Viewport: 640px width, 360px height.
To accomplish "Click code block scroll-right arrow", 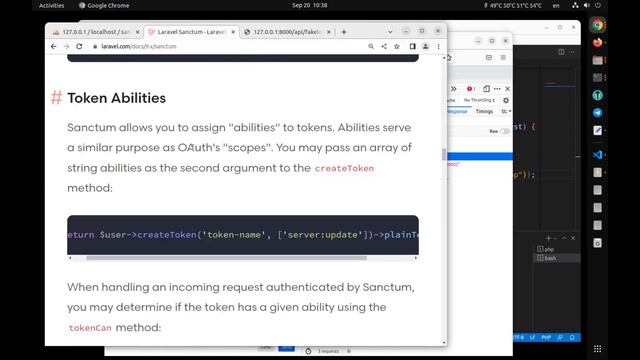I will point(416,258).
